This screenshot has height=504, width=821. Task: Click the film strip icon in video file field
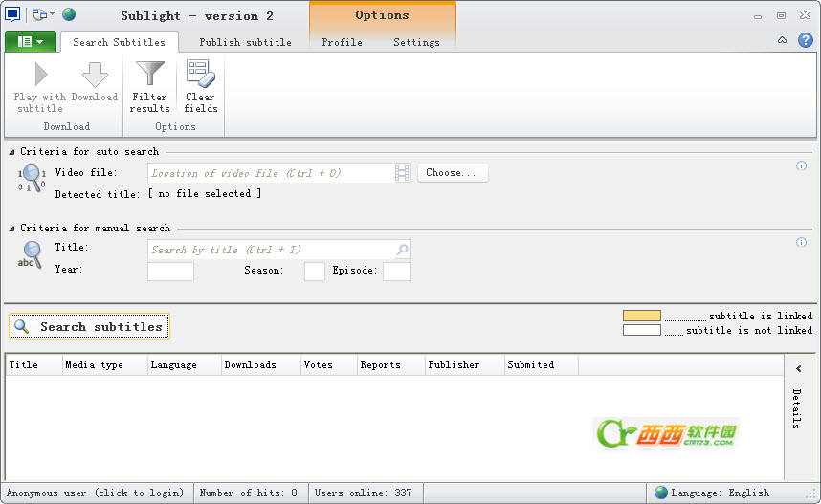pos(402,173)
